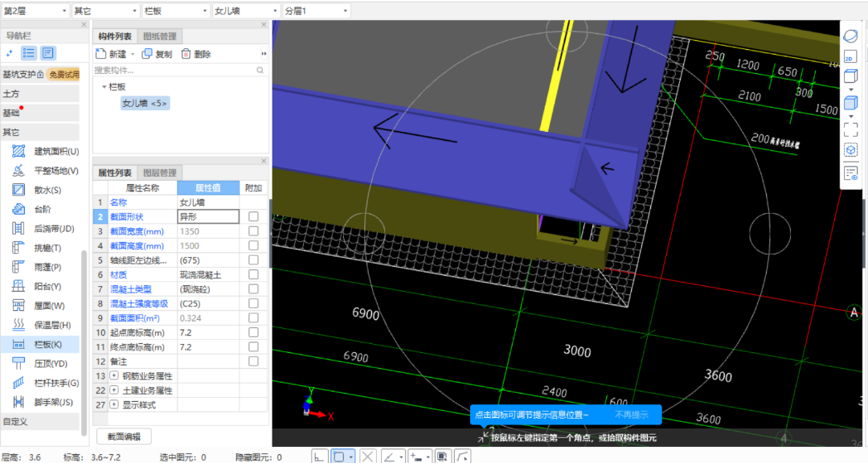This screenshot has height=463, width=868.
Task: Click the wireframe cube view icon
Action: click(850, 76)
